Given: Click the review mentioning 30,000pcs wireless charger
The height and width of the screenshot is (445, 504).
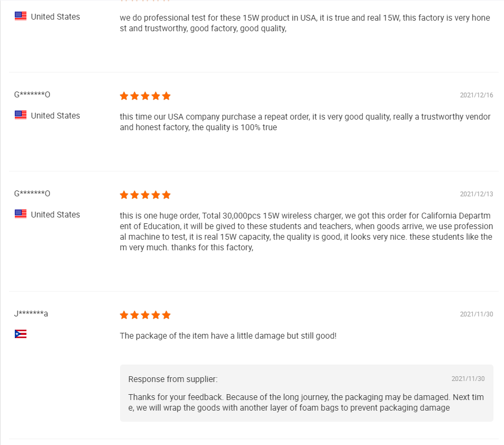Looking at the screenshot, I should 306,231.
